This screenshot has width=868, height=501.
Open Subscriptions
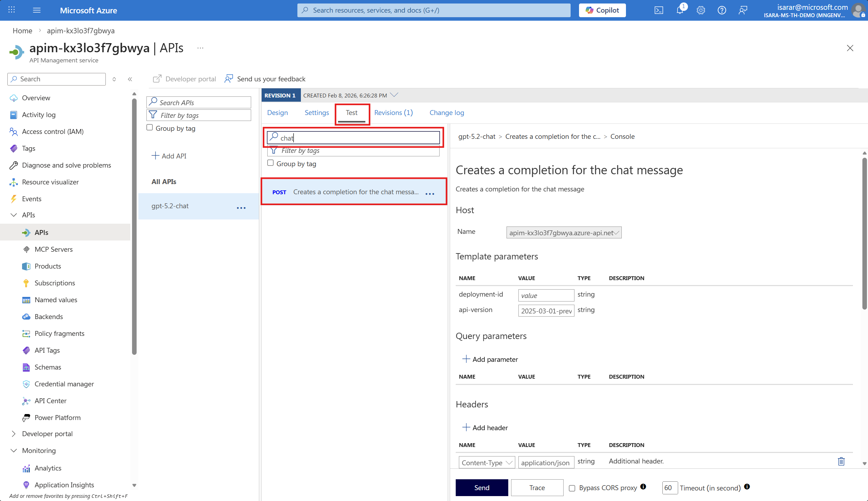55,283
